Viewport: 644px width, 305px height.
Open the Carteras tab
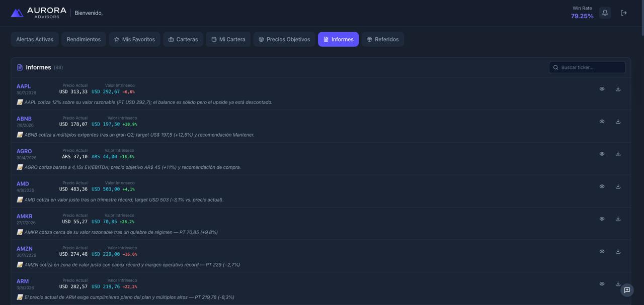183,39
